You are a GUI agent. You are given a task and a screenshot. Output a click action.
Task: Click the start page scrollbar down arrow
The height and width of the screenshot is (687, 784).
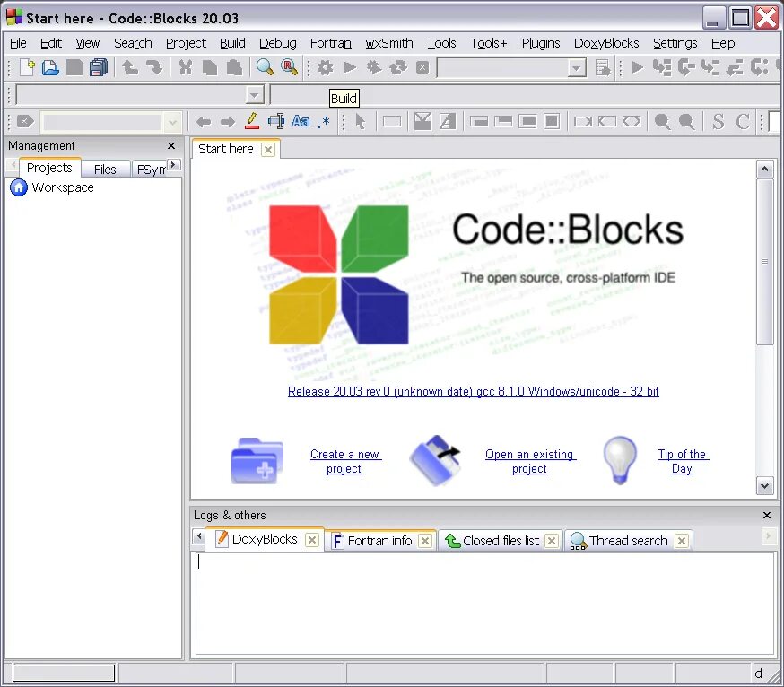764,485
